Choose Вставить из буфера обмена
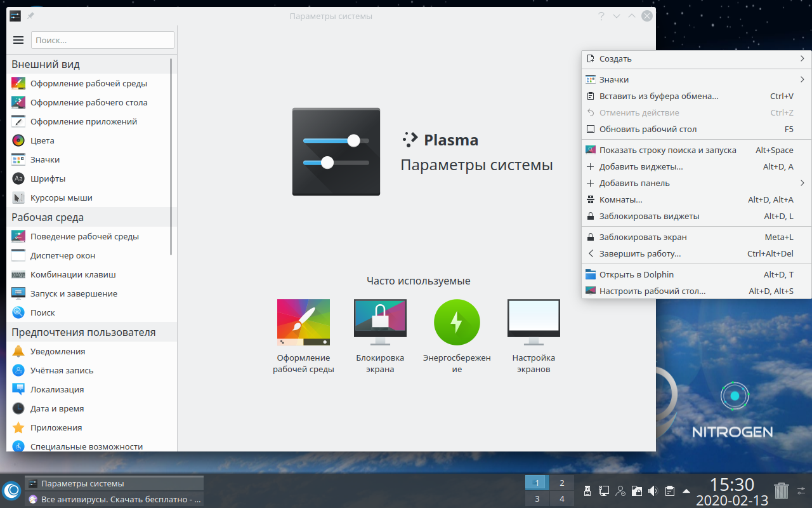Image resolution: width=812 pixels, height=508 pixels. coord(697,97)
